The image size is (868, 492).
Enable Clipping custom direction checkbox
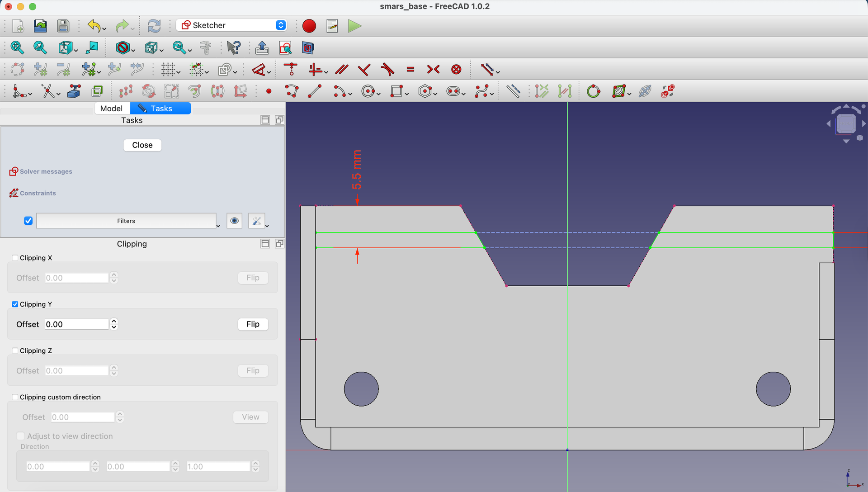(x=15, y=397)
